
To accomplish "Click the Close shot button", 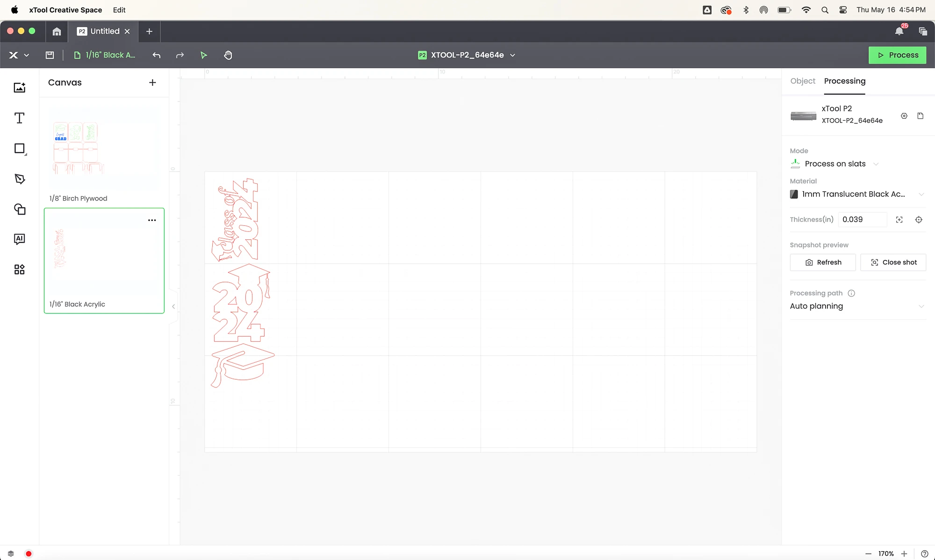I will coord(893,262).
